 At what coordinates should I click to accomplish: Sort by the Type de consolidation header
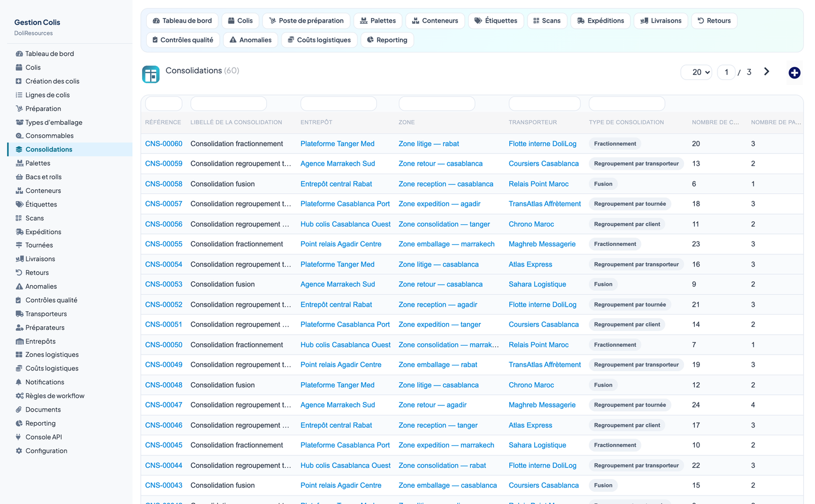point(626,122)
